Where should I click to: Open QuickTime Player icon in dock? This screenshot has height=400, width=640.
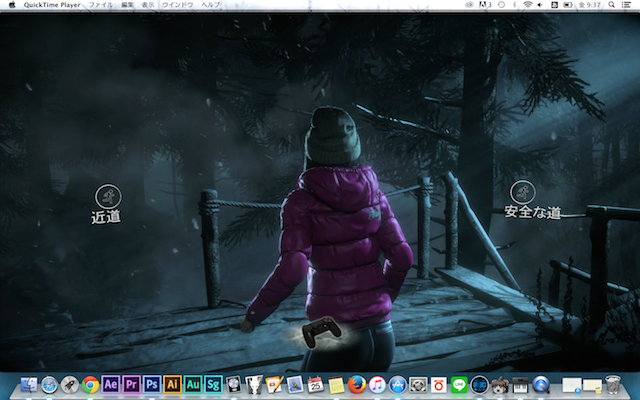[541, 384]
